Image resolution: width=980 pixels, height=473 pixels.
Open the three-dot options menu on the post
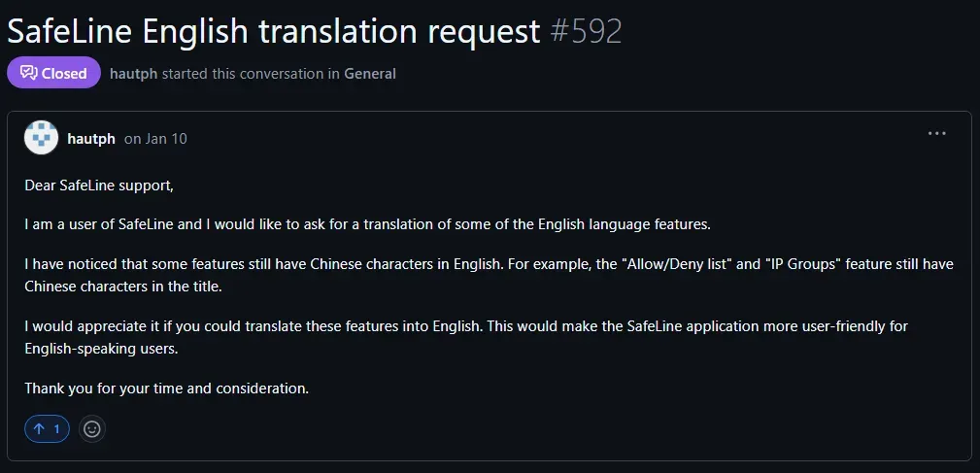[936, 133]
